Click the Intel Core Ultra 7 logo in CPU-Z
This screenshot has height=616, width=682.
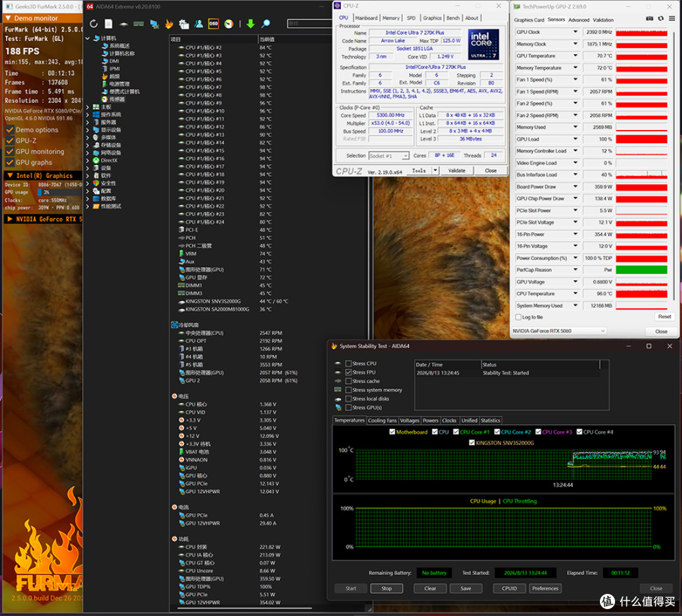tap(483, 45)
